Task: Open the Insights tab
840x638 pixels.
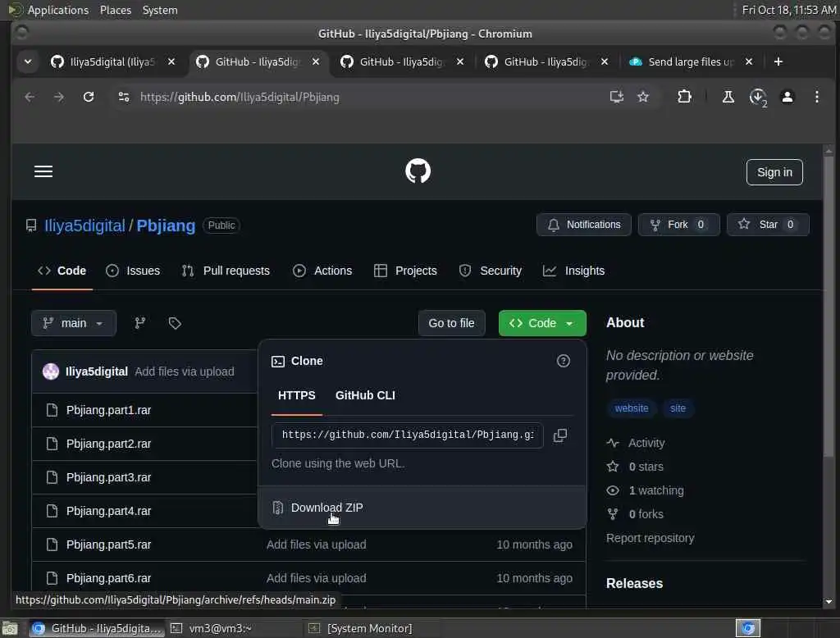Action: point(573,271)
